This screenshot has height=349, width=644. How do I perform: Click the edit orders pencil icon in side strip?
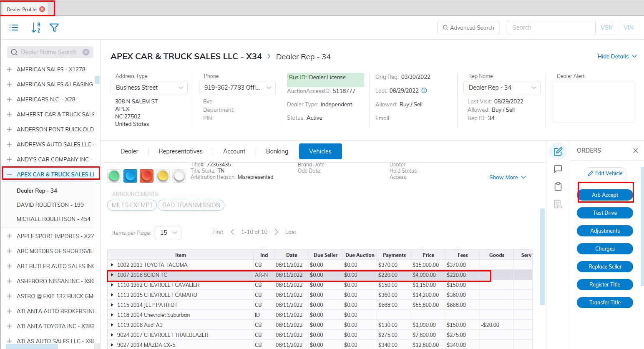(x=558, y=151)
